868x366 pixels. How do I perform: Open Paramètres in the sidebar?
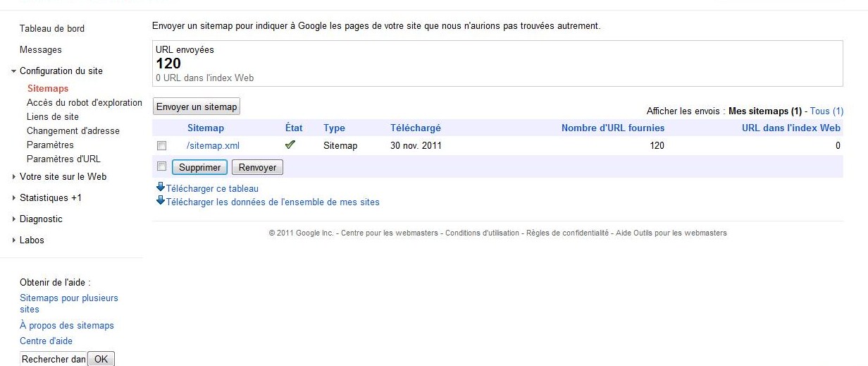pos(50,145)
